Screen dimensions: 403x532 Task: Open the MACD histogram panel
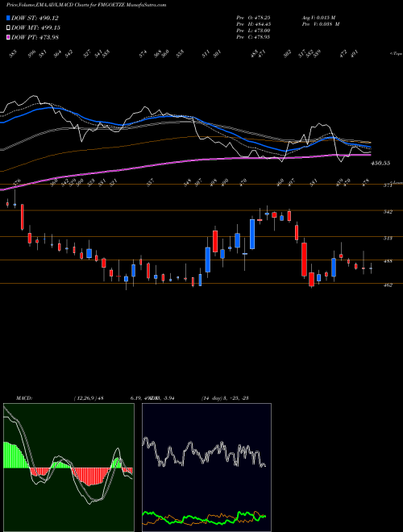[x=69, y=468]
